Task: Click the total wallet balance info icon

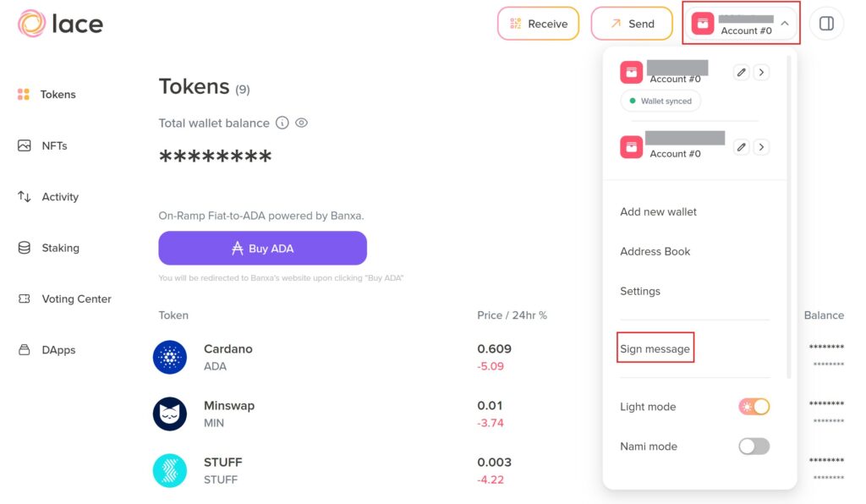Action: 282,123
